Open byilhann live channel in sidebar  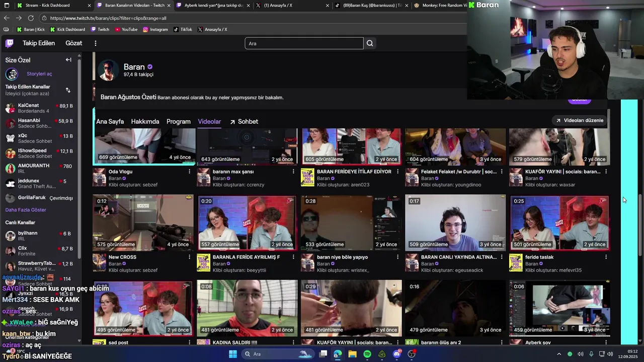click(x=39, y=236)
